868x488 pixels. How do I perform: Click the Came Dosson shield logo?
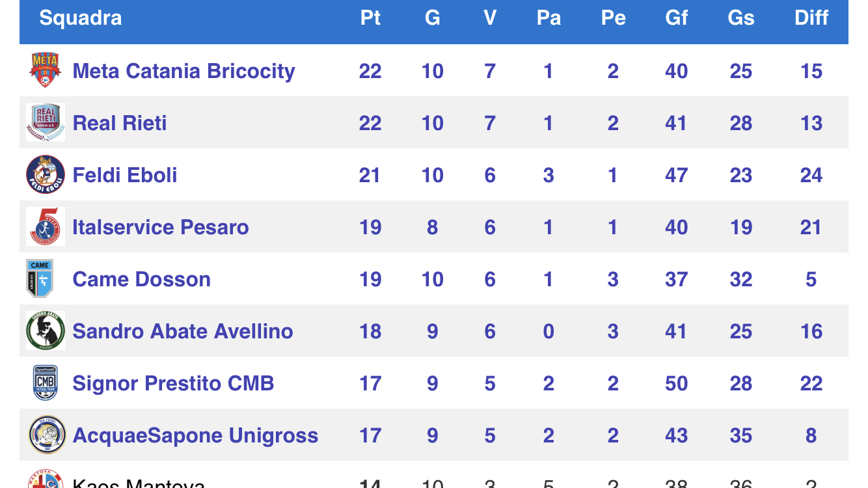click(40, 278)
